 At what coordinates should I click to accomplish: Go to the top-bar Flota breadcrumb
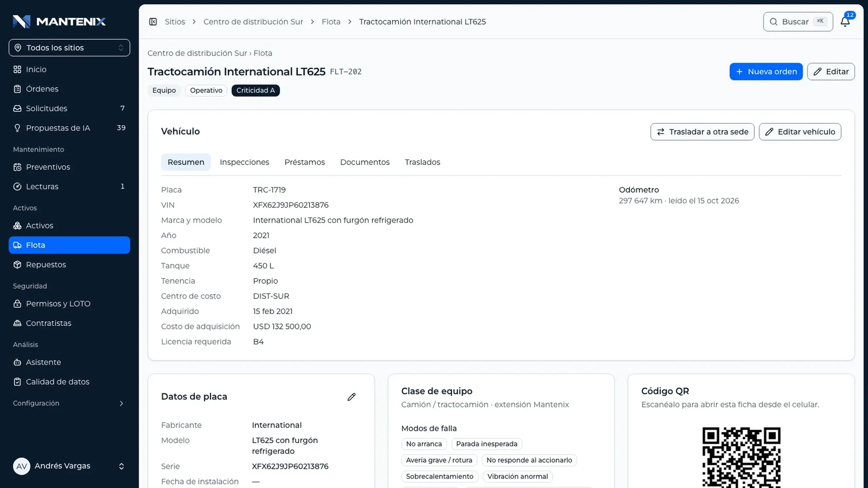pos(331,22)
